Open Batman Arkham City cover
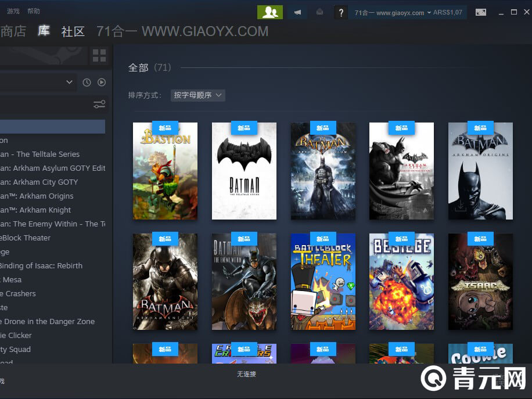Viewport: 532px width, 399px height. [401, 171]
